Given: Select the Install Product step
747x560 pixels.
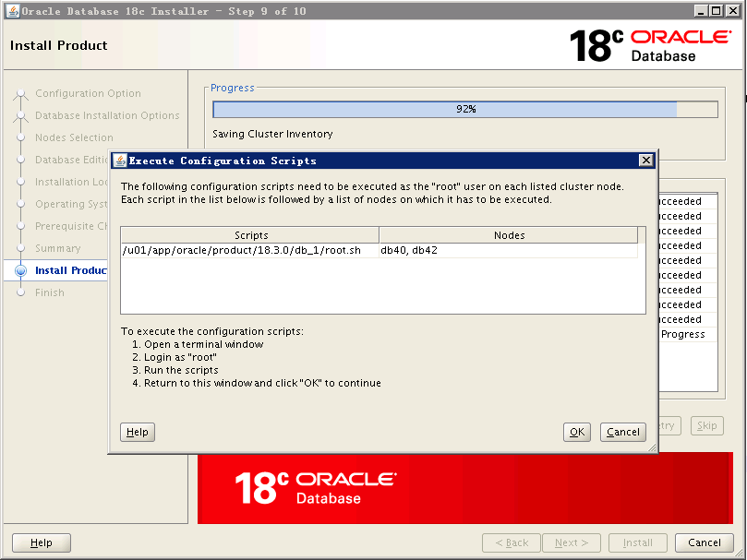Looking at the screenshot, I should [x=70, y=270].
